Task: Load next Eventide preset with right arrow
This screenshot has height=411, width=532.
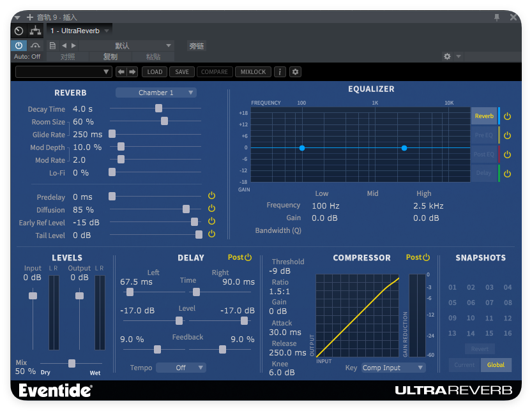Action: tap(132, 72)
